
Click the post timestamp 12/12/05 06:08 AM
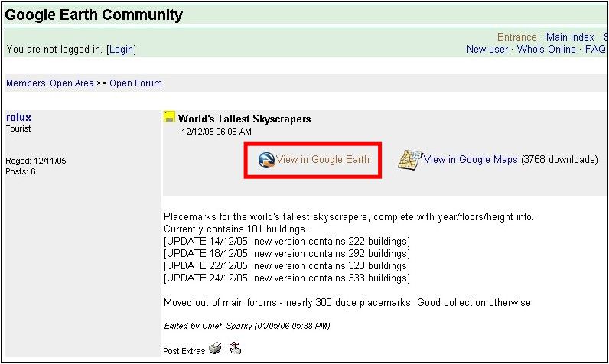tap(216, 132)
